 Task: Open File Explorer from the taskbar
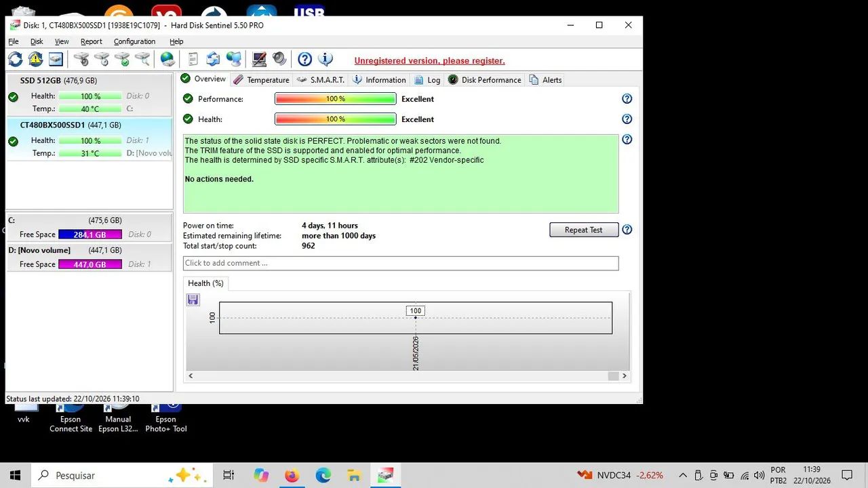click(x=353, y=475)
